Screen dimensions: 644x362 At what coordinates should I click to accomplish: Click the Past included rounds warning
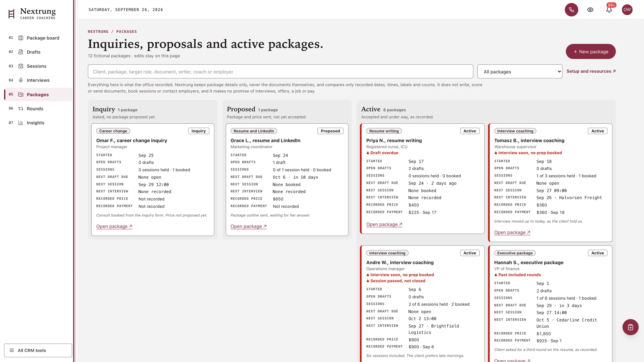[x=517, y=275]
